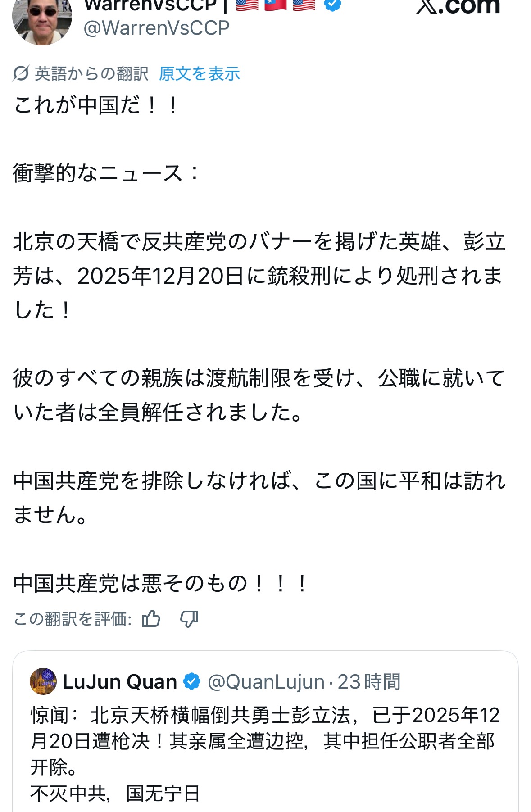Viewport: 531px width, 812px height.
Task: Open the @WarrenVsCCP handle profile
Action: point(156,28)
